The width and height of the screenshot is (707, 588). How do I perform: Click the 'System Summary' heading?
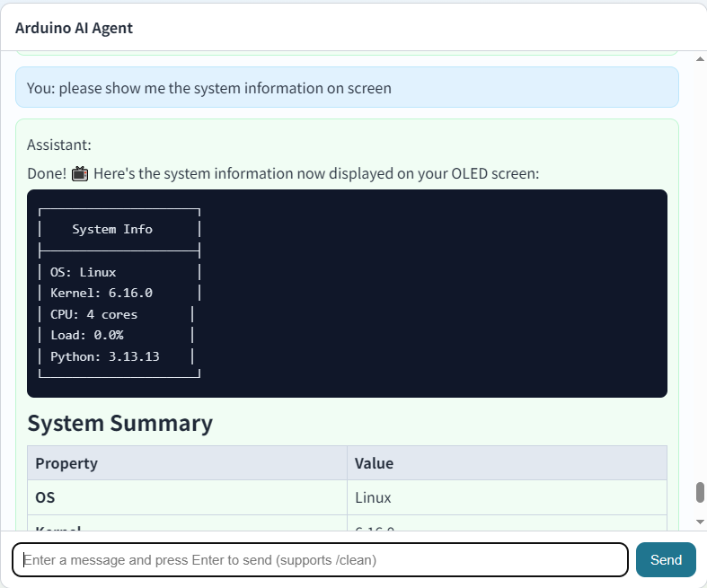(120, 423)
